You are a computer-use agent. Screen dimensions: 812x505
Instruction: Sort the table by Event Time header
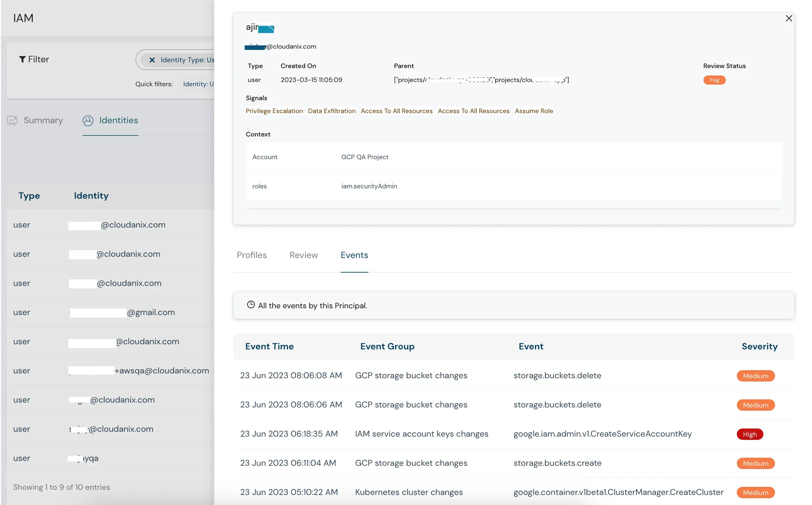[270, 346]
